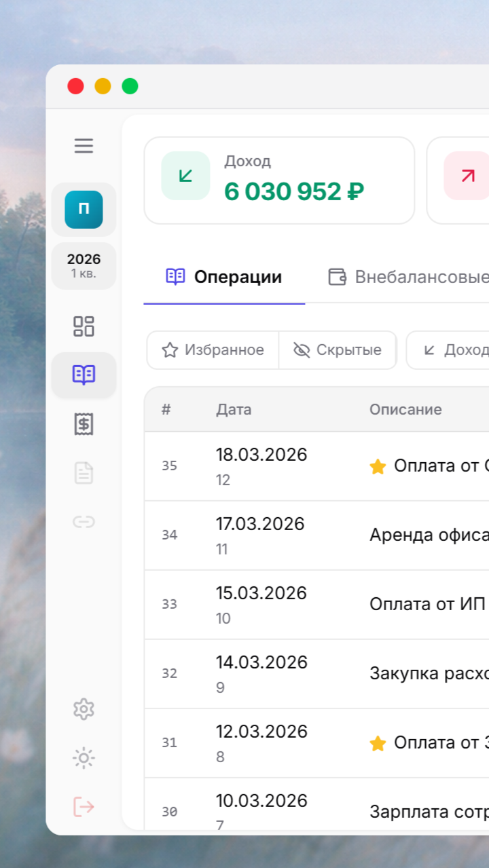
Task: Click the Дата column header
Action: pos(234,409)
